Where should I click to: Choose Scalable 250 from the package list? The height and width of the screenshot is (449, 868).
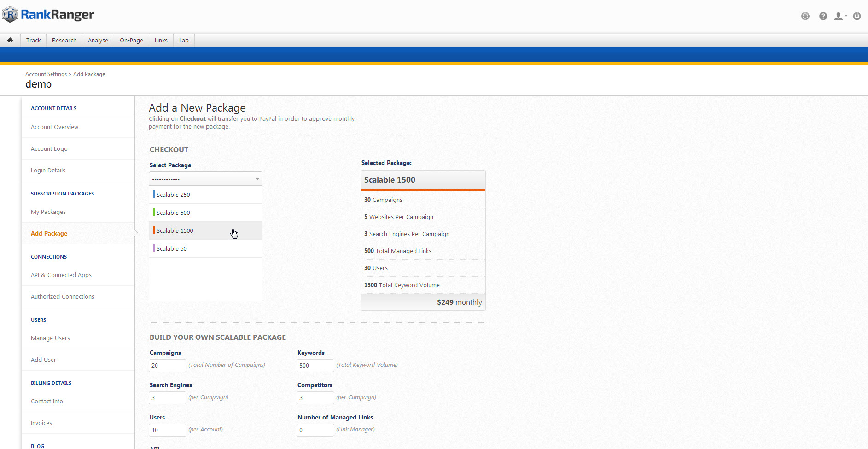[x=173, y=195]
